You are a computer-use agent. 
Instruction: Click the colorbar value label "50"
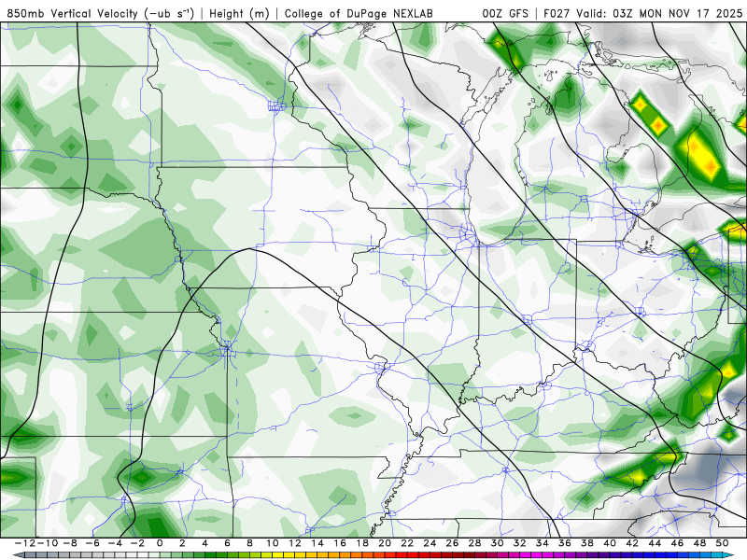[x=722, y=543]
